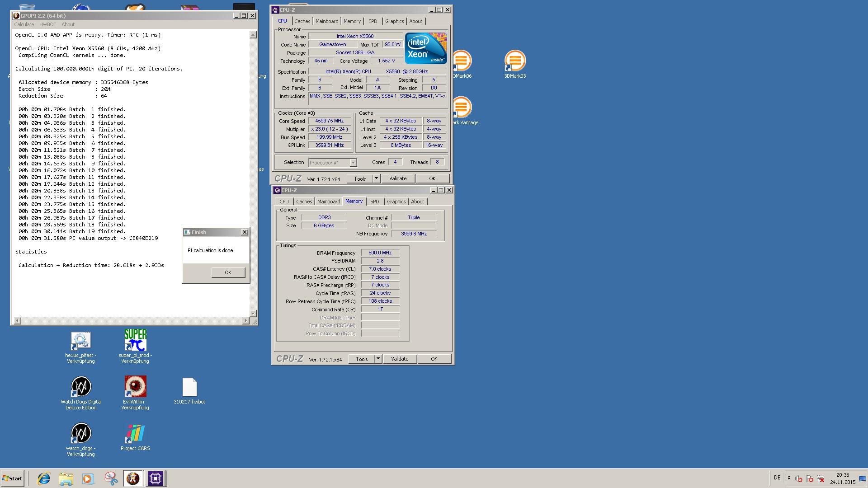
Task: Switch to Memory tab in top CPU-Z
Action: [x=352, y=21]
